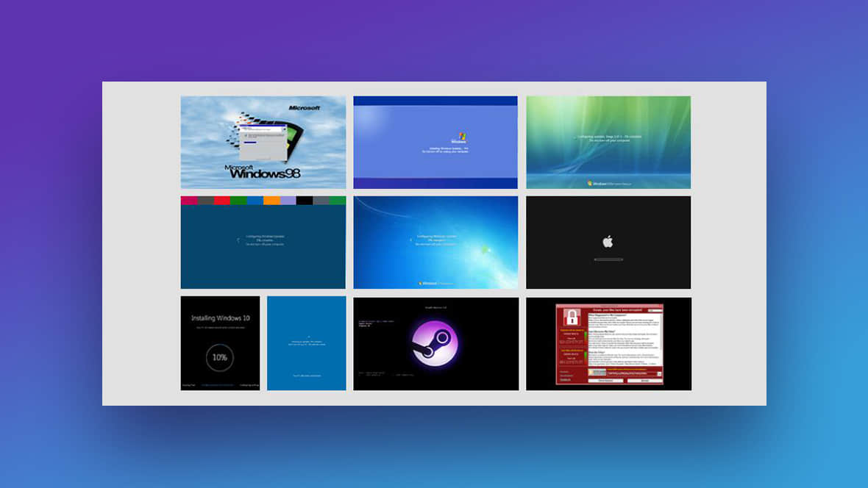The height and width of the screenshot is (488, 868).
Task: Open the Apple logo boot screen thumbnail
Action: (x=608, y=243)
